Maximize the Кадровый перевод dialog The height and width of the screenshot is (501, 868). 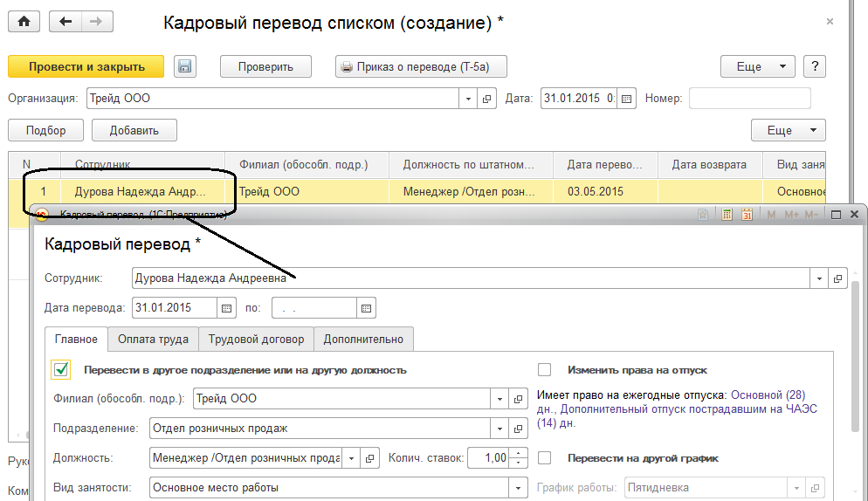[836, 215]
